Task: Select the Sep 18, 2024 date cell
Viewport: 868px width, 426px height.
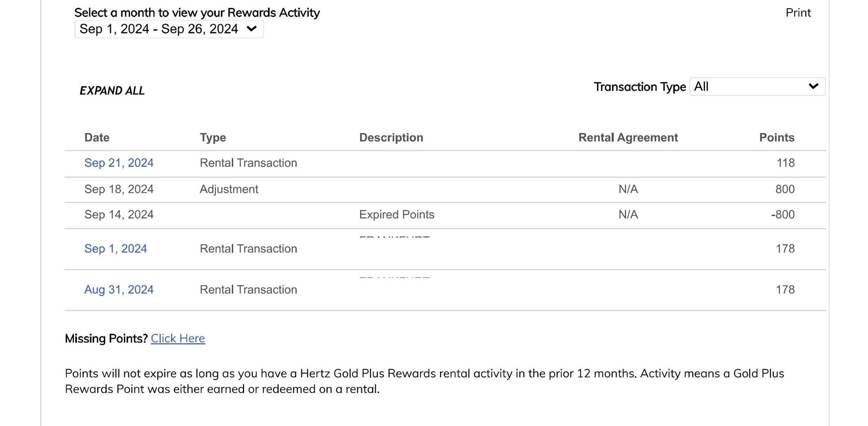Action: 119,189
